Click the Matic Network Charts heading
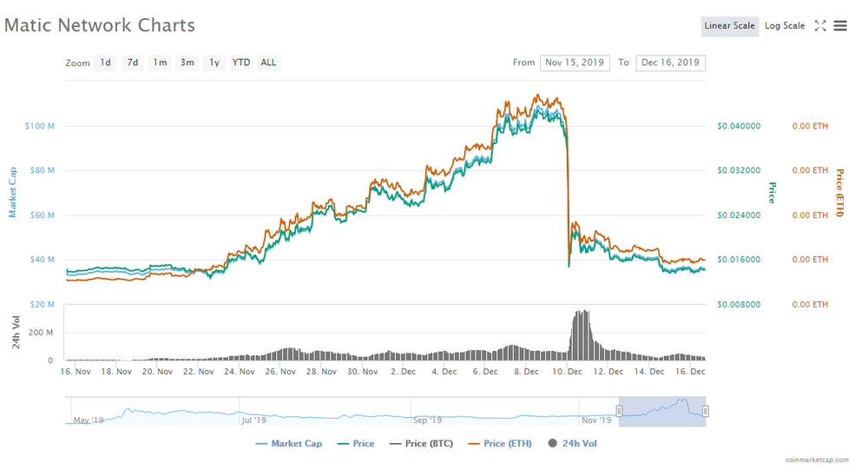Viewport: 868px width, 476px height. pyautogui.click(x=100, y=25)
